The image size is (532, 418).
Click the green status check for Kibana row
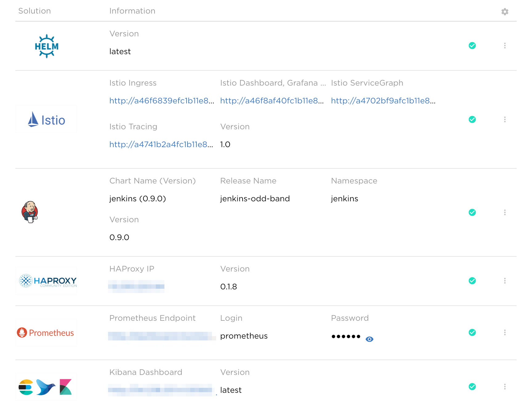point(472,387)
